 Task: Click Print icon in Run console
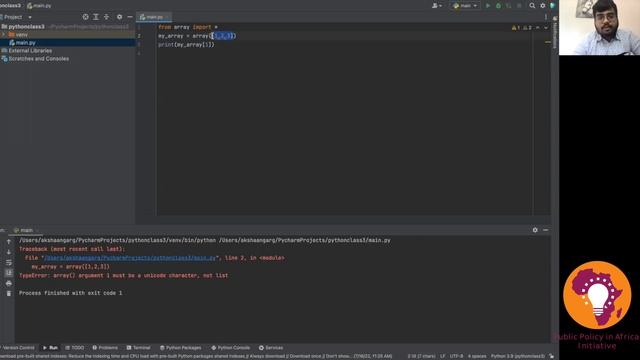tap(9, 283)
